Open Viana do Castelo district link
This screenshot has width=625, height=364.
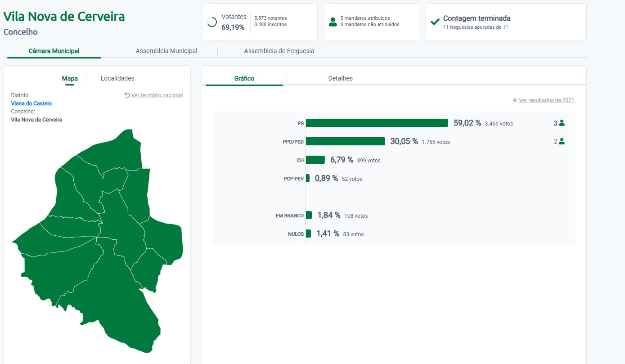click(x=31, y=103)
